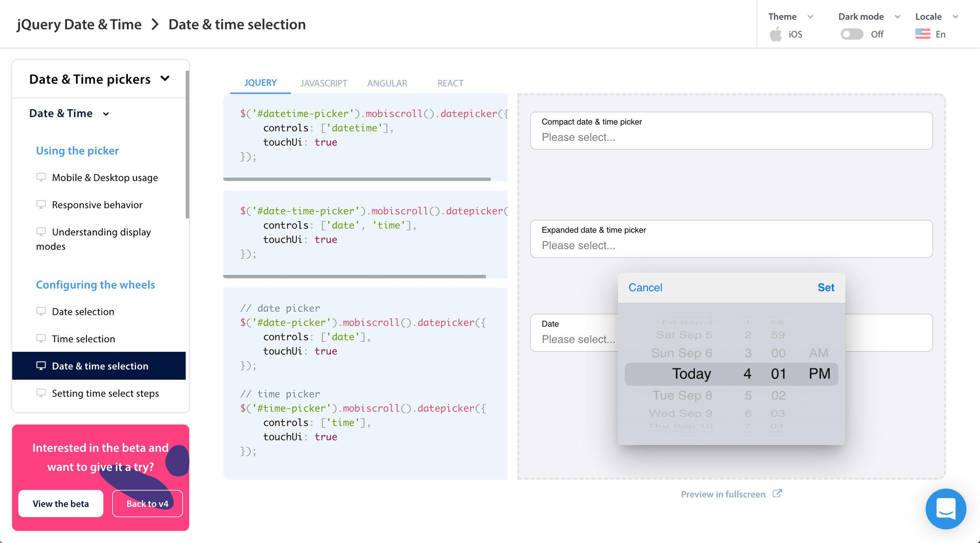The width and height of the screenshot is (980, 543).
Task: Expand the Theme dropdown chevron
Action: click(x=810, y=17)
